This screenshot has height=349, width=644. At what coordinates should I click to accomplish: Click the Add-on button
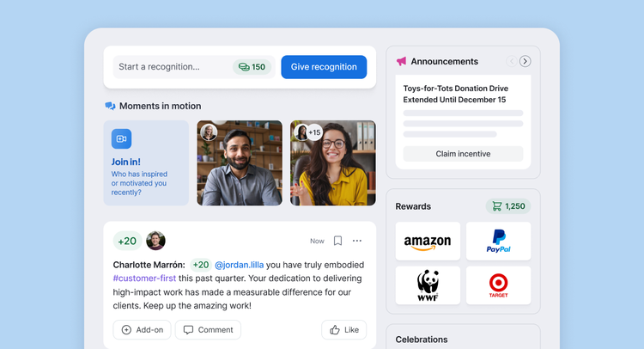pos(142,330)
